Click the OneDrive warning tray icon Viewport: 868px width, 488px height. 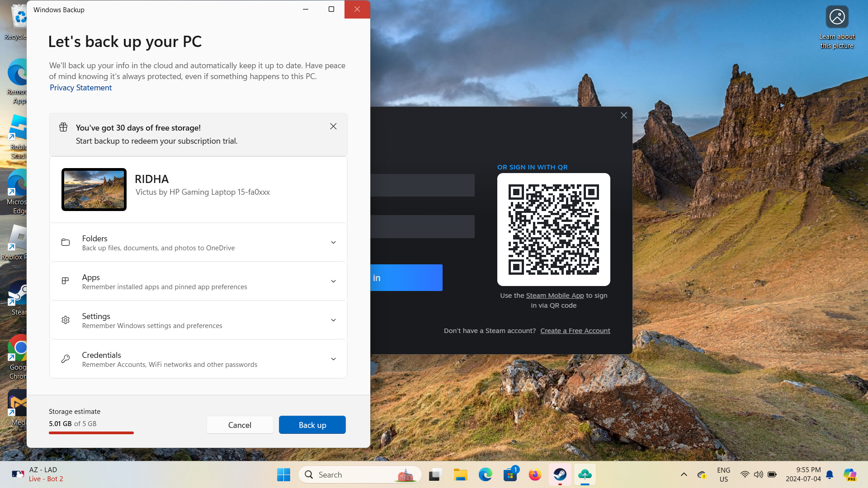coord(702,475)
